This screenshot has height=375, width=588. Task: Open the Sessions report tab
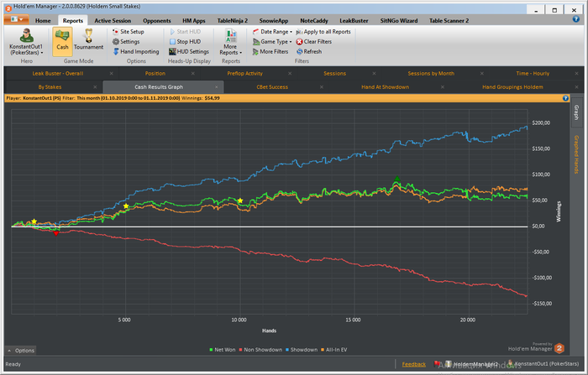pos(335,74)
